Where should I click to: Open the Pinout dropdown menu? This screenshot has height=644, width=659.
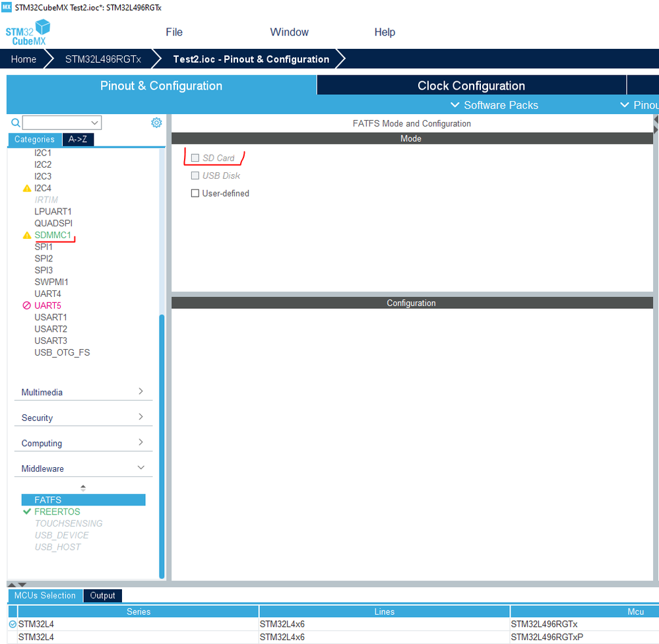(x=639, y=105)
